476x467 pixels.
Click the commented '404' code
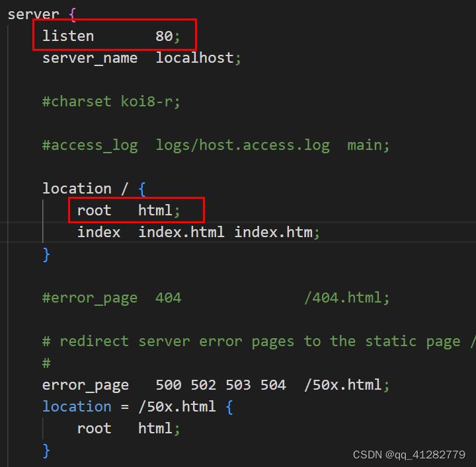[169, 297]
